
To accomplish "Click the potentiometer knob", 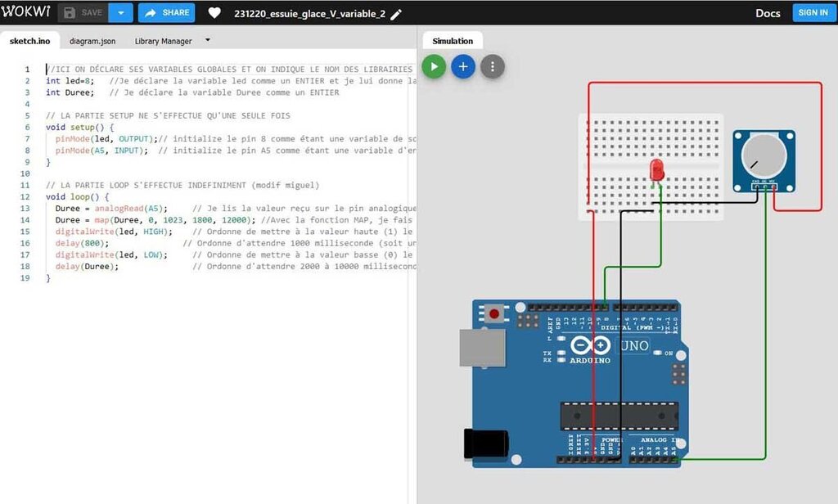I will pyautogui.click(x=764, y=156).
